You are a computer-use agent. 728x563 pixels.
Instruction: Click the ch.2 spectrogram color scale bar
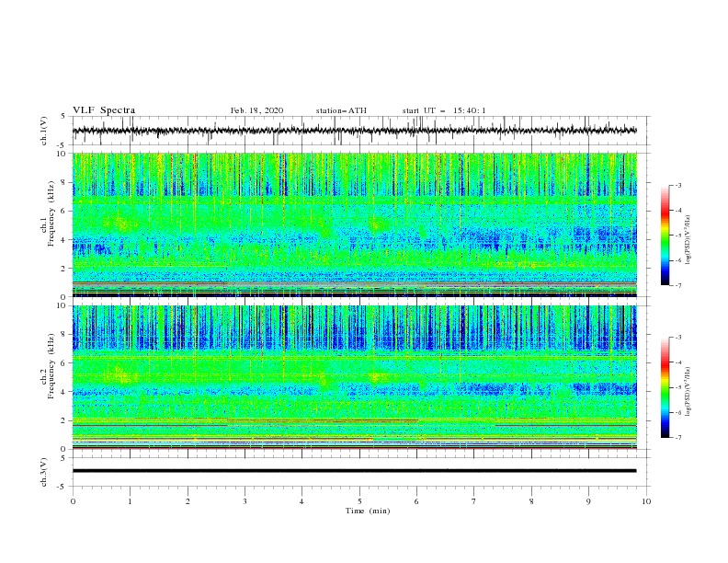665,387
